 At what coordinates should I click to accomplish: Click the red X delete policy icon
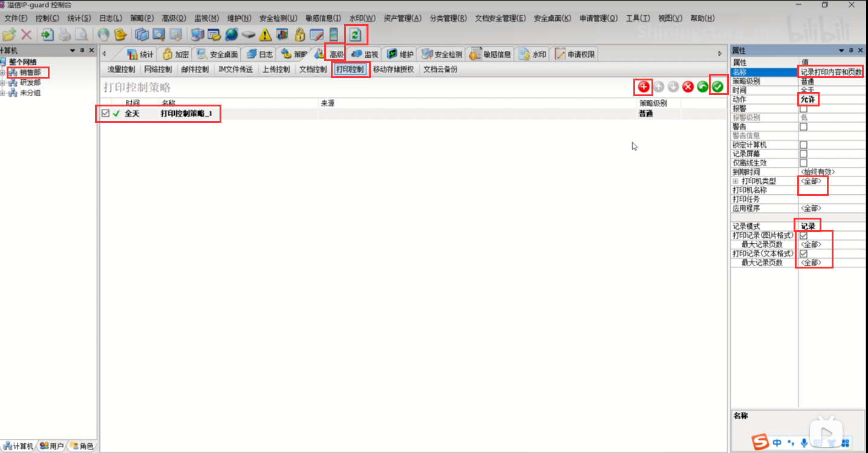point(688,87)
